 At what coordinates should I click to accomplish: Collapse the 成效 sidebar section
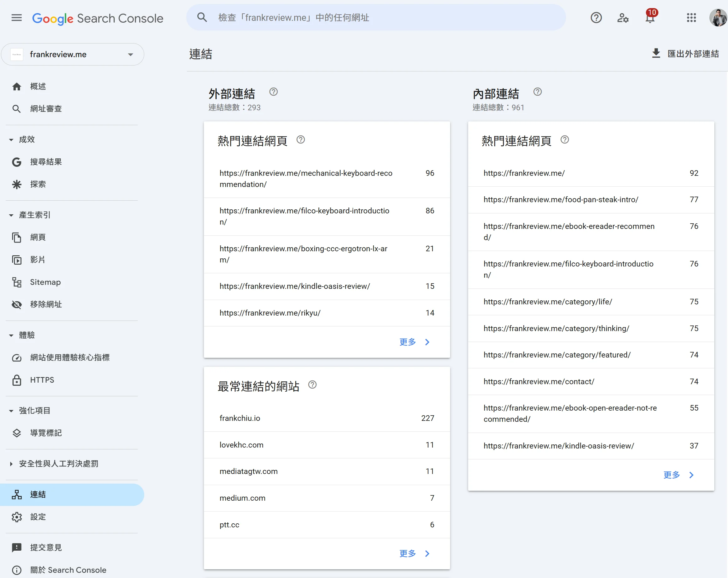coord(11,140)
